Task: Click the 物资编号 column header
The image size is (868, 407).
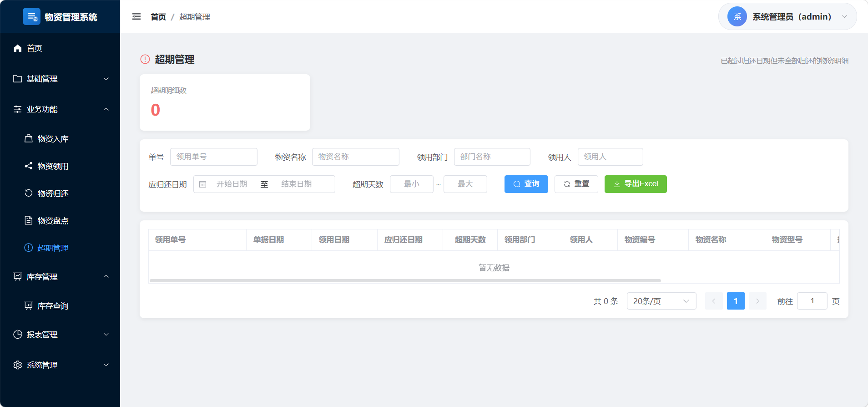Action: [x=653, y=240]
